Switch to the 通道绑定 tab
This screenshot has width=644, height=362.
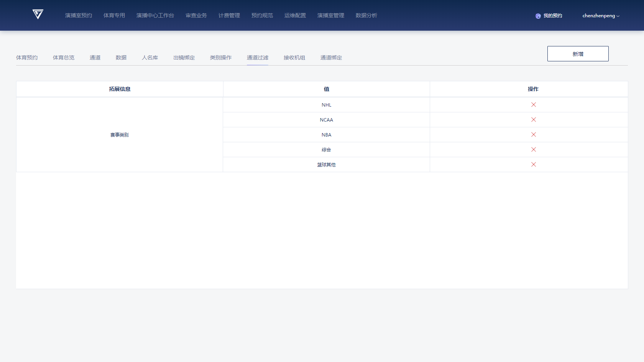point(331,58)
